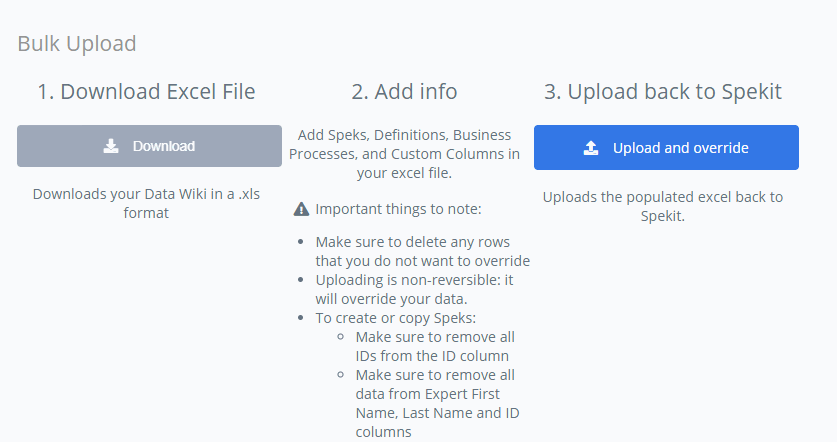
Task: Click the 'Uploads the populated excel' description
Action: click(662, 207)
